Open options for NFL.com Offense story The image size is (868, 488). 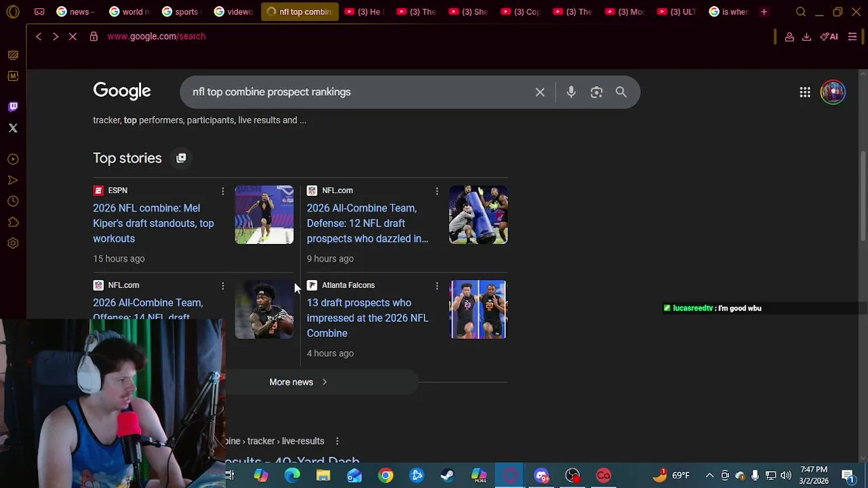pyautogui.click(x=222, y=286)
